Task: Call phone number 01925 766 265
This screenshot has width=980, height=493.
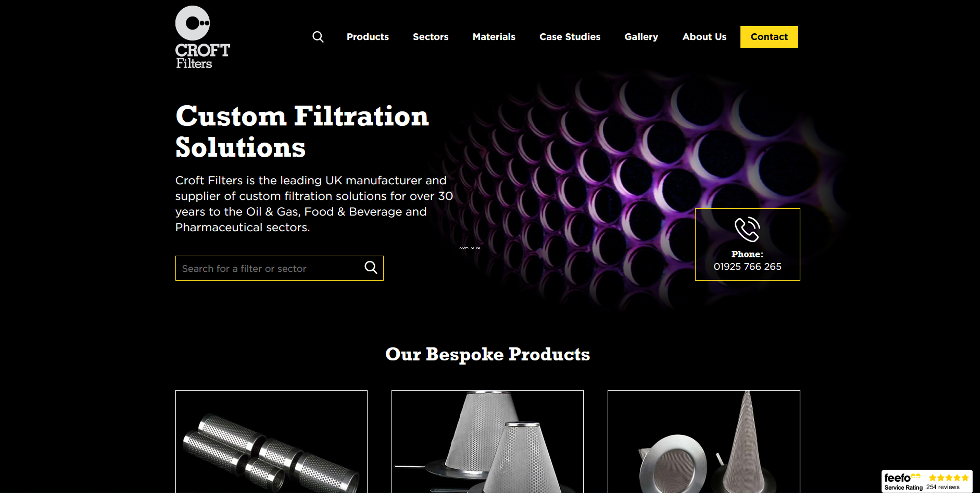Action: coord(747,266)
